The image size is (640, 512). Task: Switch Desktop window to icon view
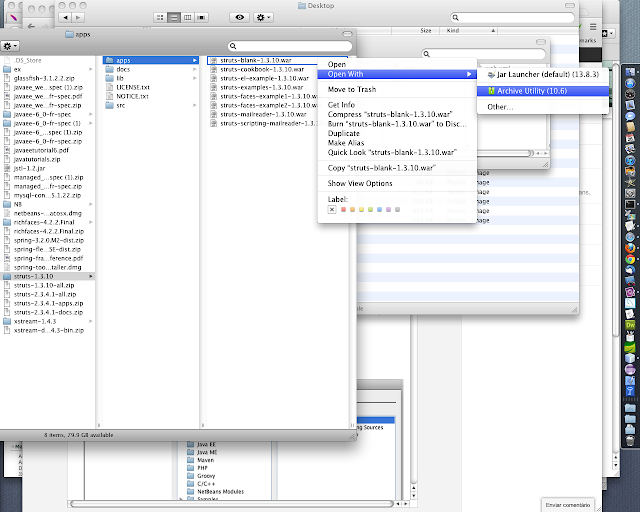click(x=160, y=17)
